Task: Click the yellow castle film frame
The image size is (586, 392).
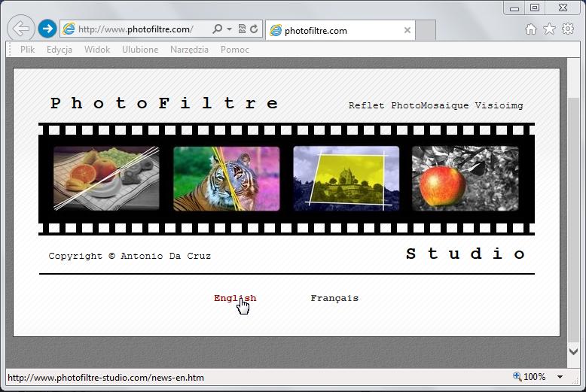Action: tap(346, 178)
